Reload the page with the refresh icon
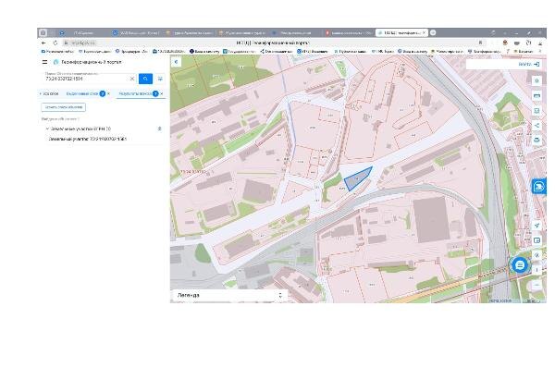 point(55,43)
